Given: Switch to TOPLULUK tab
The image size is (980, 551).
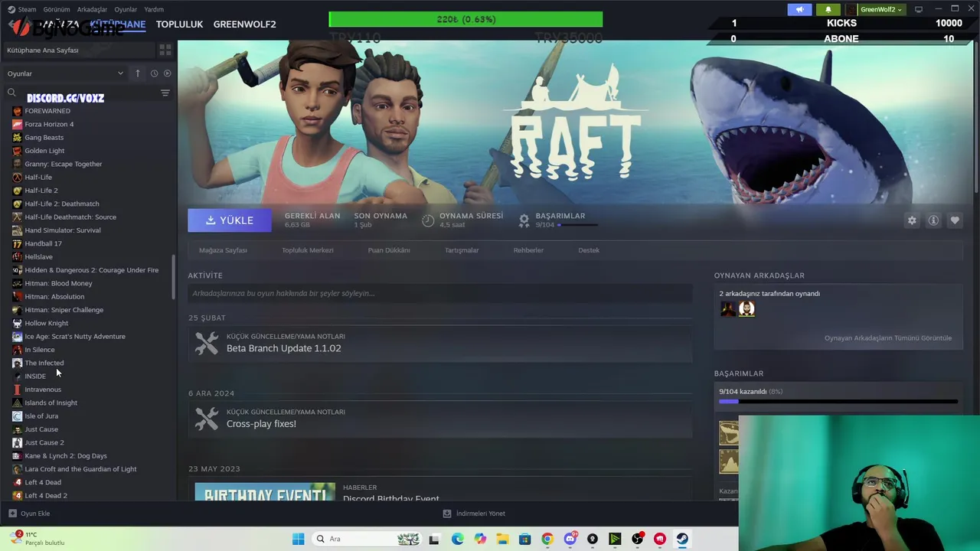Looking at the screenshot, I should pos(179,24).
